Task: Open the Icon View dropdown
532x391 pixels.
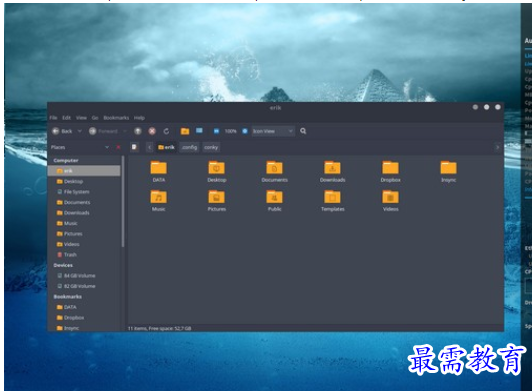Action: point(273,131)
